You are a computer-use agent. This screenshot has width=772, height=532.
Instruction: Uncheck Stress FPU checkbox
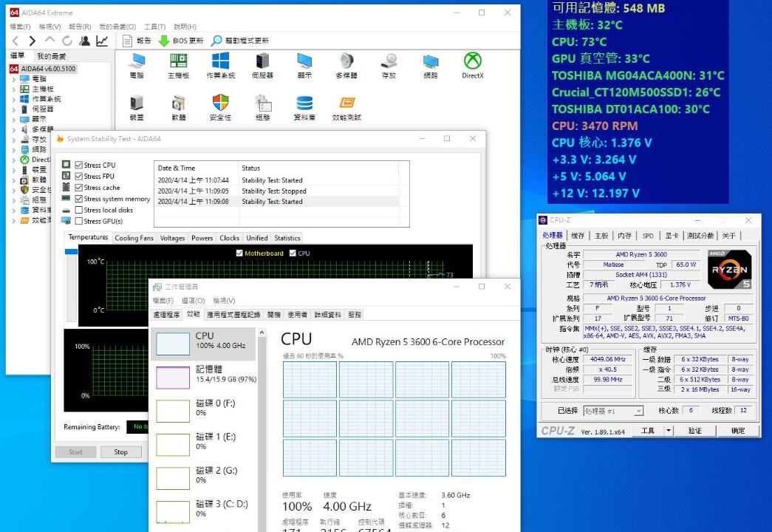click(x=78, y=177)
